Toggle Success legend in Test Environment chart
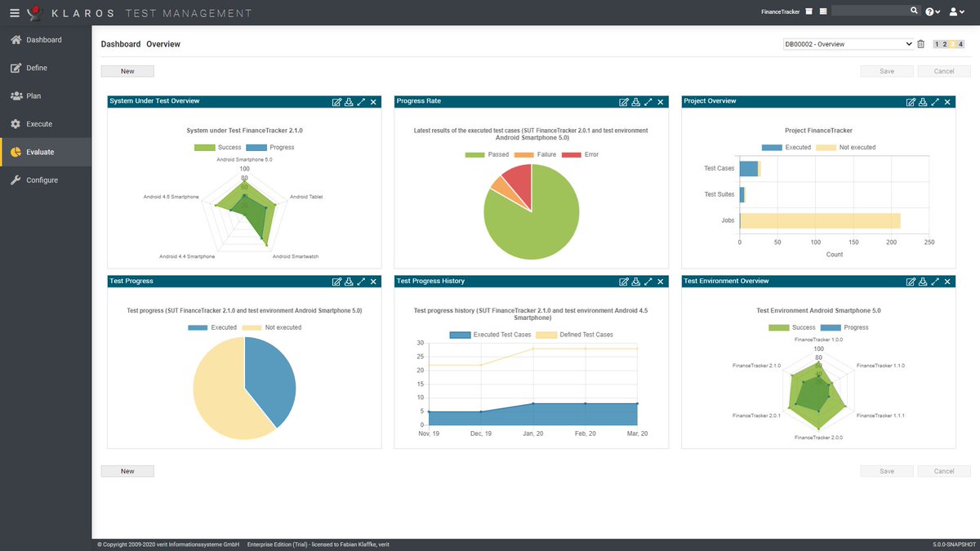This screenshot has height=551, width=980. 792,327
